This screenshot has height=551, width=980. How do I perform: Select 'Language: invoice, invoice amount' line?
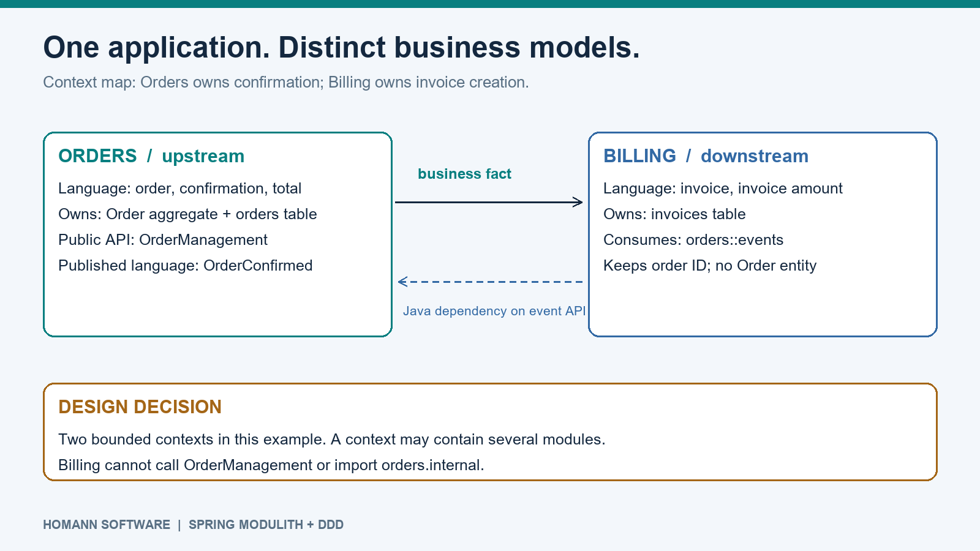pyautogui.click(x=723, y=189)
